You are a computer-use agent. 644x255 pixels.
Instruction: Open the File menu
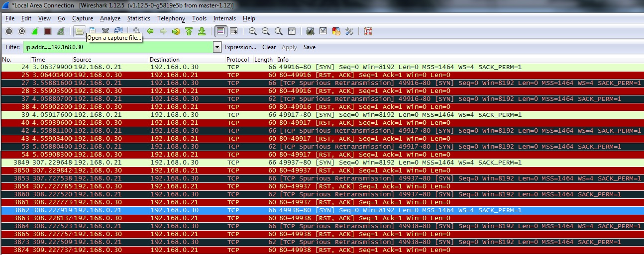click(10, 18)
